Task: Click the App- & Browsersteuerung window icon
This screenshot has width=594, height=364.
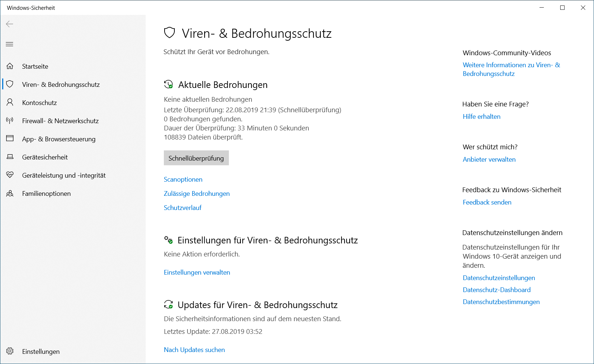Action: coord(10,138)
